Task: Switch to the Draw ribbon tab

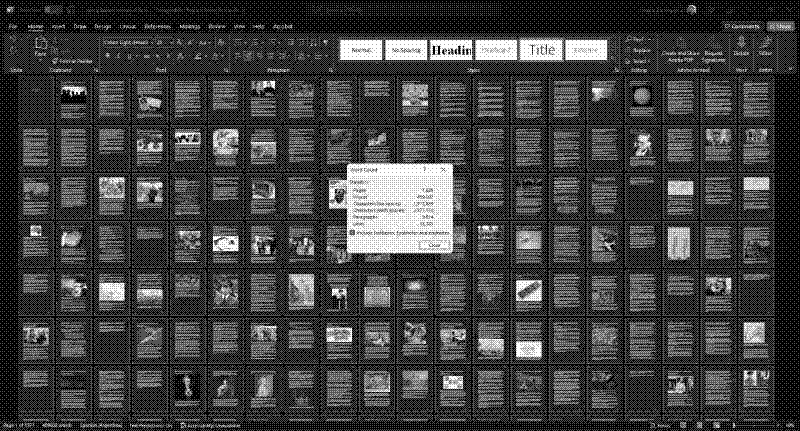Action: pyautogui.click(x=80, y=27)
